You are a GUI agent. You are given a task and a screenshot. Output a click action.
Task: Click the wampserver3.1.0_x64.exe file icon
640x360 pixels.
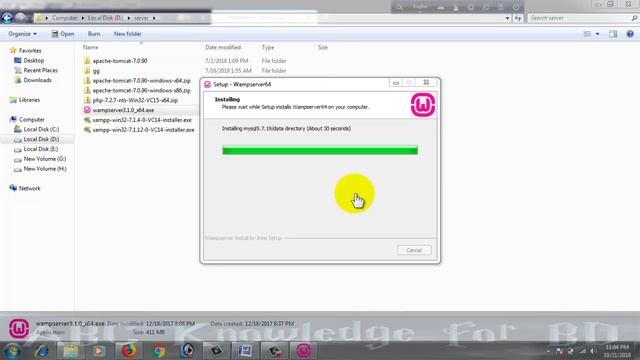click(x=87, y=110)
